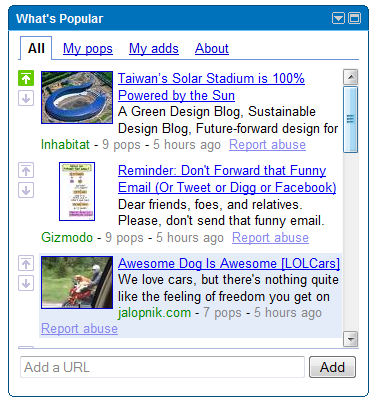Screen dimensions: 376x403
Task: Pop up the Taiwan Solar Stadium story
Action: [x=26, y=78]
